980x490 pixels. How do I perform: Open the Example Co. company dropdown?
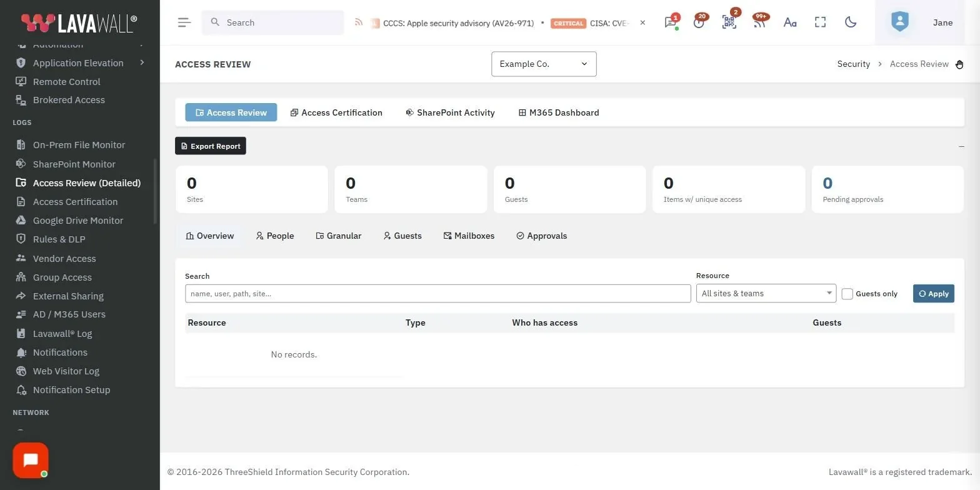[x=544, y=64]
